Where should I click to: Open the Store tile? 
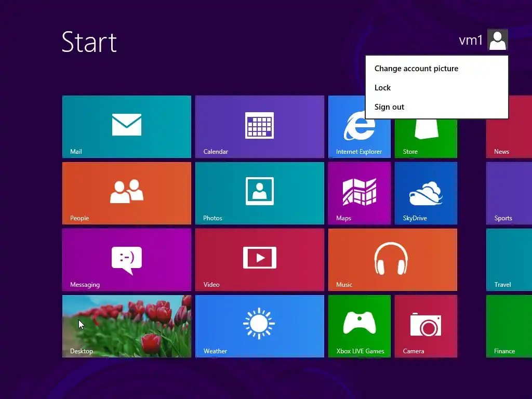point(426,138)
